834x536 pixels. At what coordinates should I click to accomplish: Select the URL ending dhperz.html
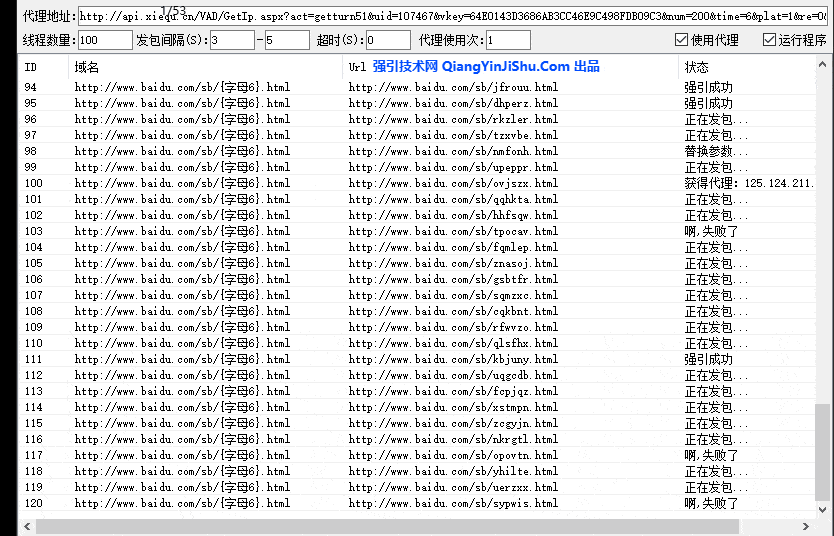click(453, 103)
